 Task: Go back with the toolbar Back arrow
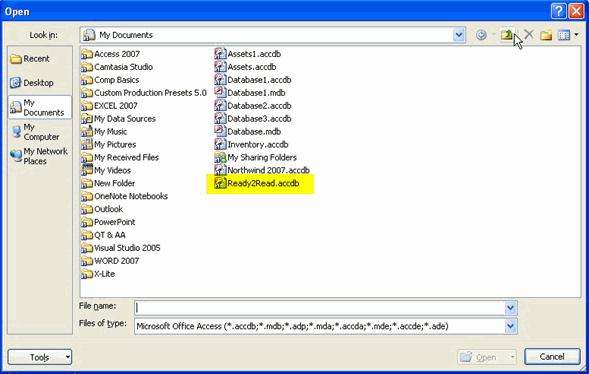coord(481,35)
